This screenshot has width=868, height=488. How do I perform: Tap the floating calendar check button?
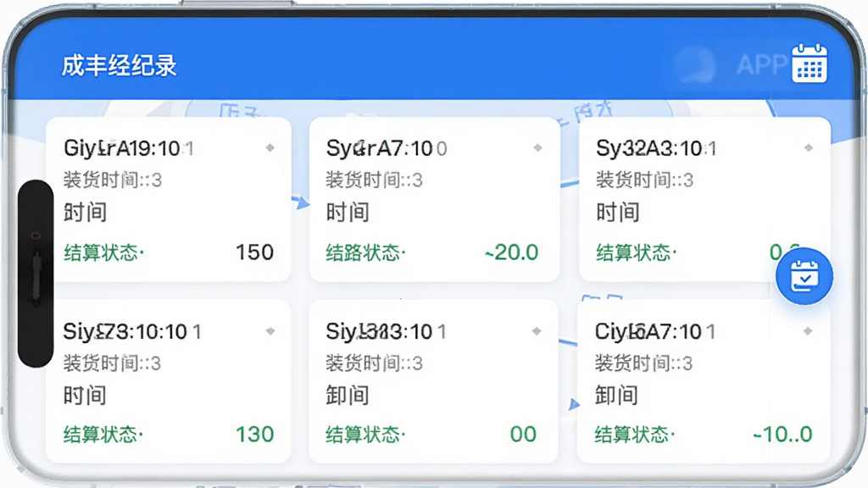click(x=804, y=276)
